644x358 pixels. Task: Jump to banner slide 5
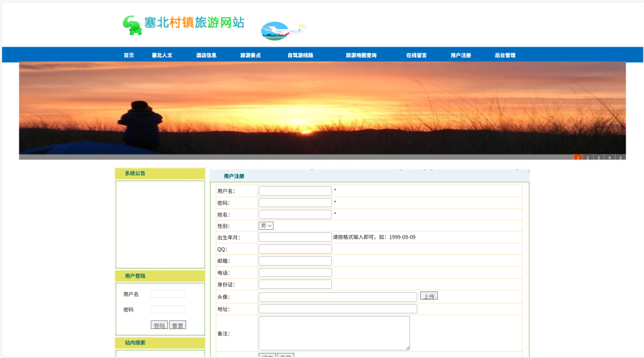point(620,158)
